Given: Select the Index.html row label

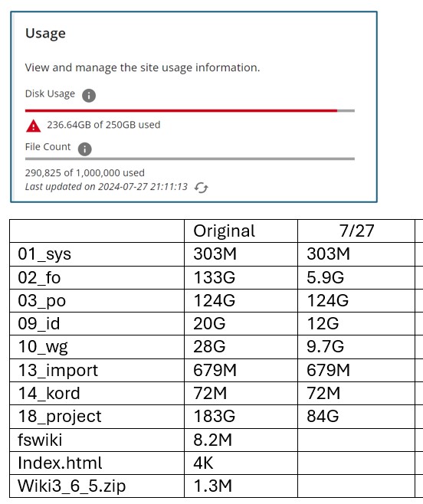Looking at the screenshot, I should pos(97,463).
